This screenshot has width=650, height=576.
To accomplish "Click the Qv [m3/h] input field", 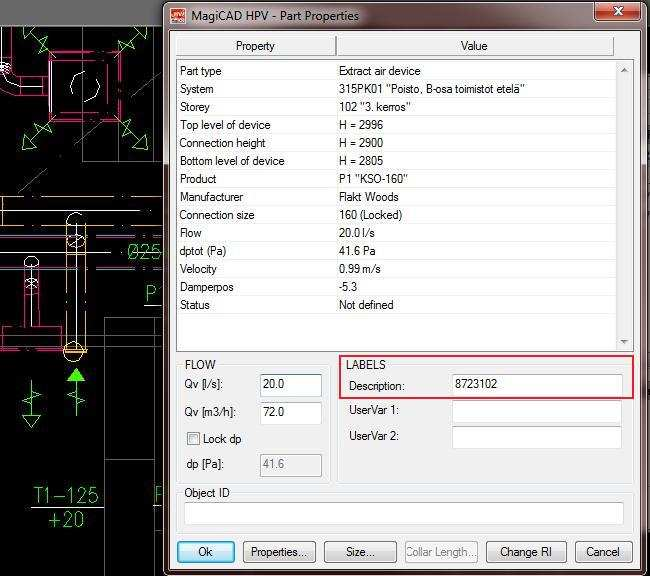I will pyautogui.click(x=291, y=413).
